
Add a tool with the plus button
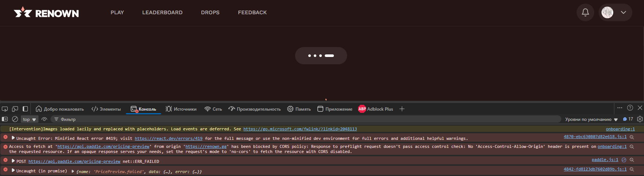tap(402, 109)
